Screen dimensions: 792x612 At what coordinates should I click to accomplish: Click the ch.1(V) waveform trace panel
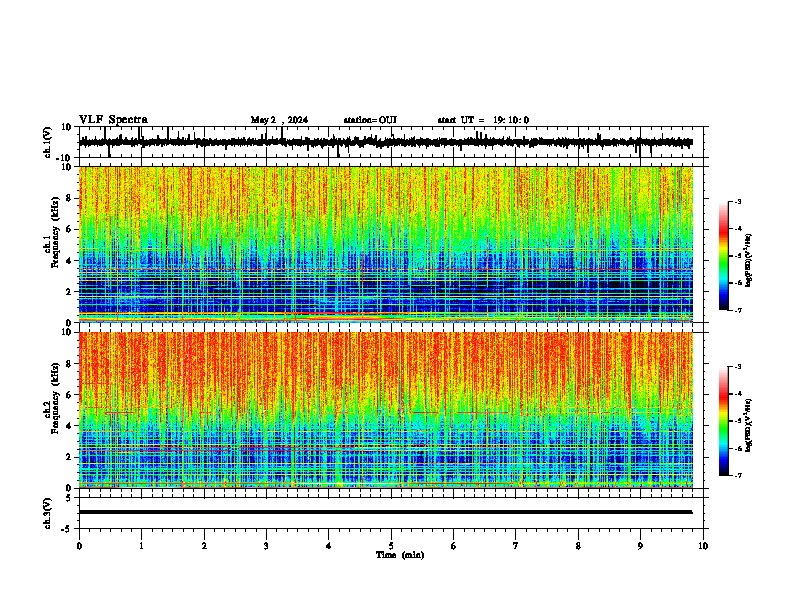391,142
